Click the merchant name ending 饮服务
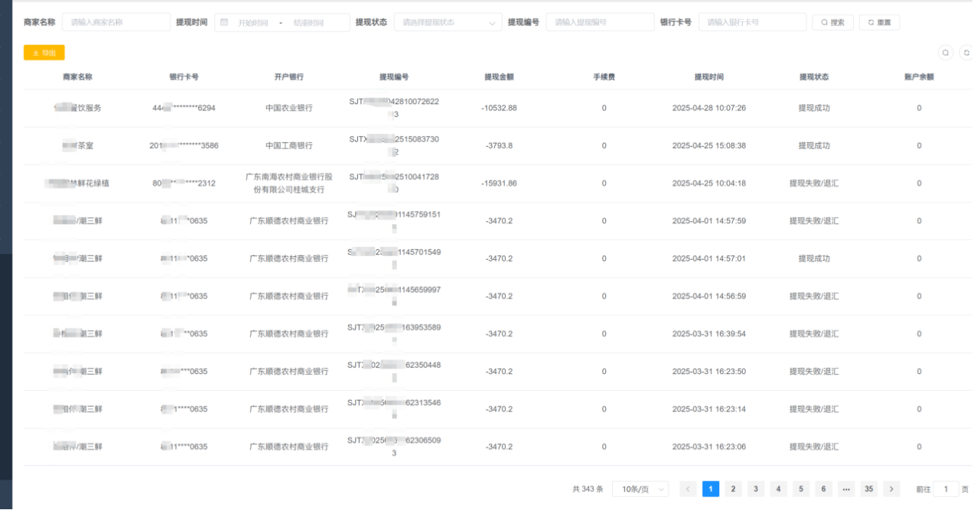 click(78, 108)
